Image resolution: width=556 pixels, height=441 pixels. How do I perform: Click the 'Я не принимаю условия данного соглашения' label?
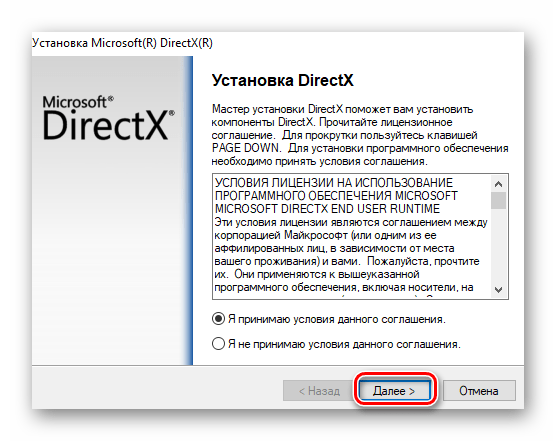pos(344,344)
